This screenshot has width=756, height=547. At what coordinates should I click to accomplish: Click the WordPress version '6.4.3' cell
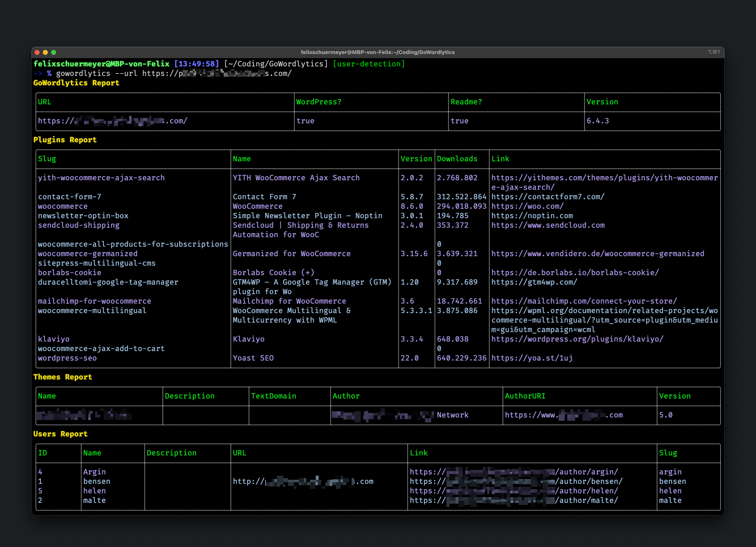(598, 121)
